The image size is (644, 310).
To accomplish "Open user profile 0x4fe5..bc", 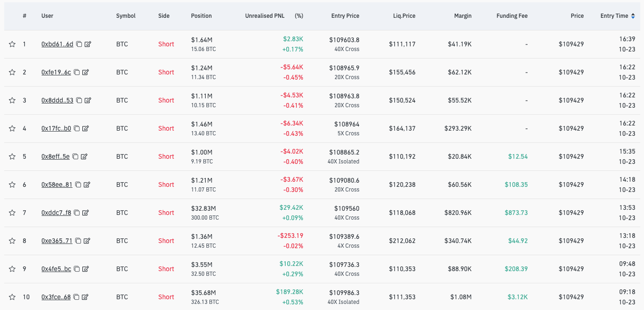I will [56, 269].
